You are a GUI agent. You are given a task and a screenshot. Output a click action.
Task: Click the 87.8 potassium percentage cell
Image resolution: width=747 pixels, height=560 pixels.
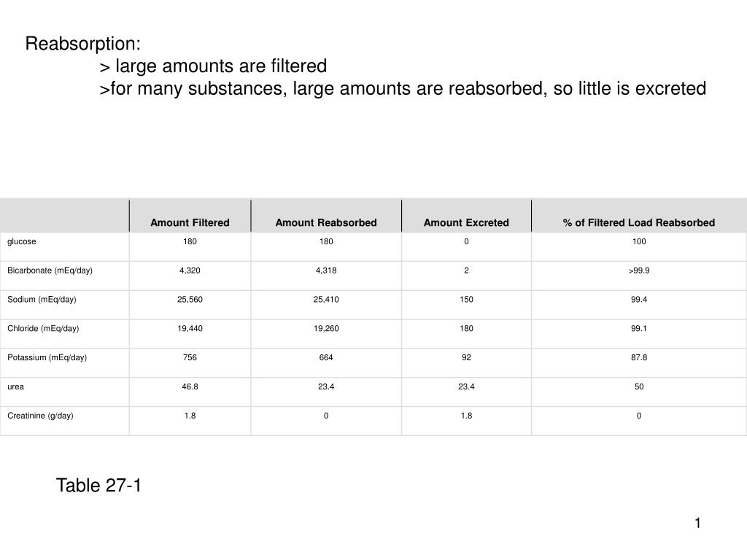(x=639, y=357)
